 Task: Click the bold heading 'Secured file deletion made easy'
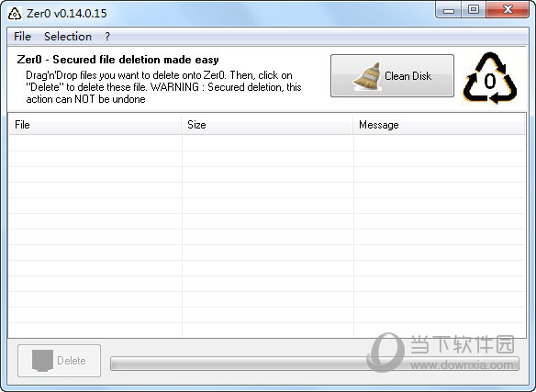coord(135,60)
